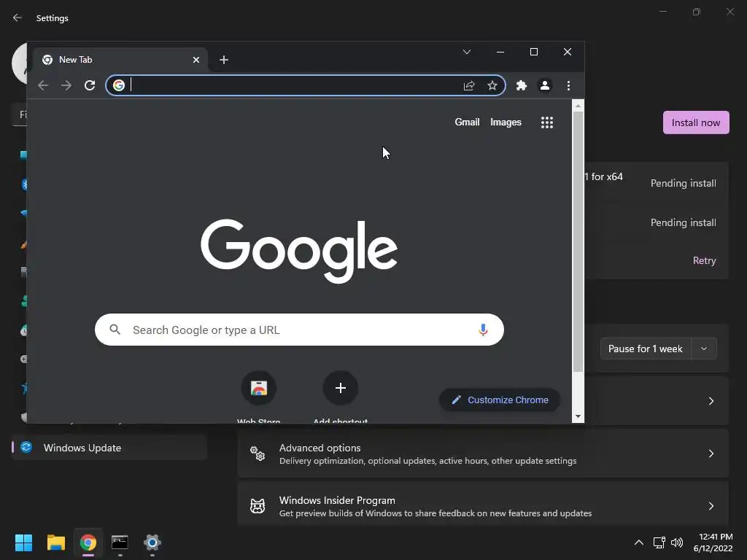The height and width of the screenshot is (560, 747).
Task: Go forward in Chrome
Action: coord(66,85)
